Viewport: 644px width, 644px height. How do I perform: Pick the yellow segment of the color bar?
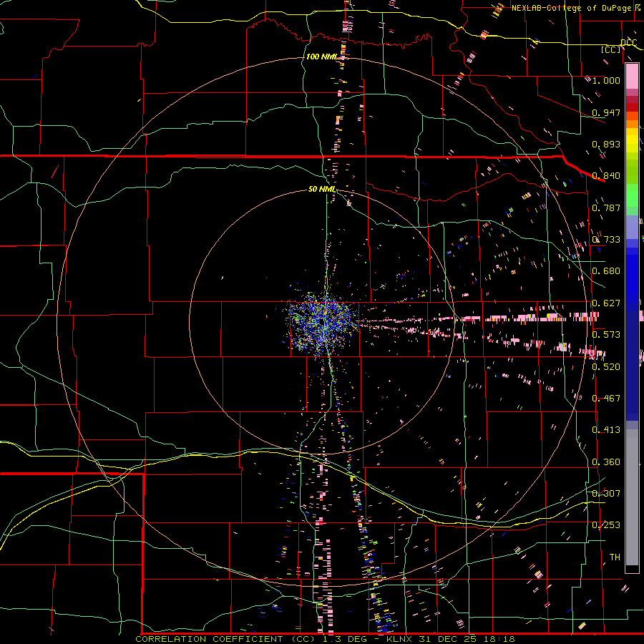pos(632,140)
